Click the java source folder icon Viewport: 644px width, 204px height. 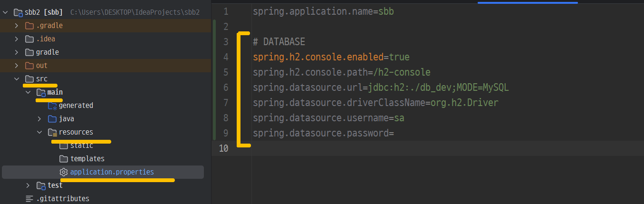[52, 119]
